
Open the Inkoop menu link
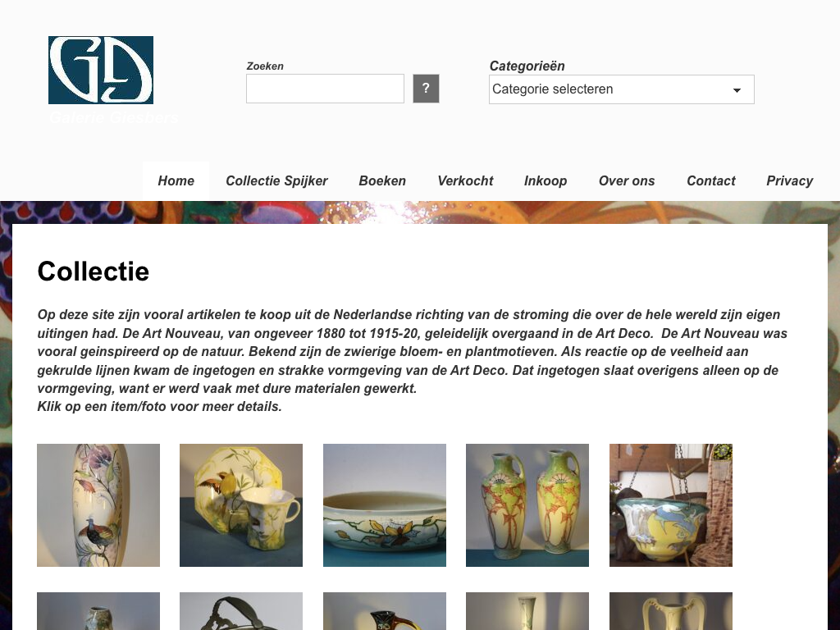pyautogui.click(x=546, y=181)
